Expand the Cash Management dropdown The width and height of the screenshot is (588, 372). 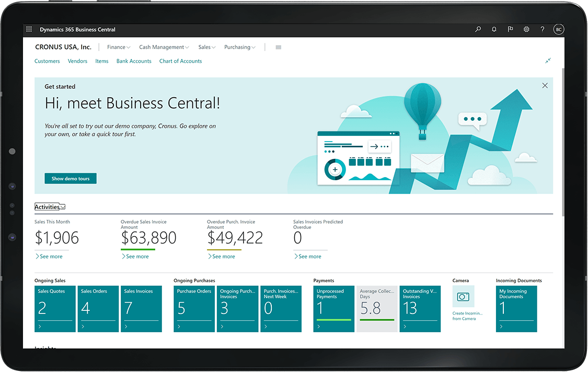coord(164,48)
